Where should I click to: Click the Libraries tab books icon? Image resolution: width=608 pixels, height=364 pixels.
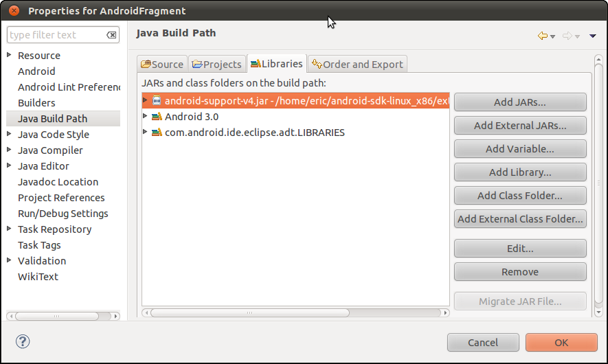click(256, 64)
